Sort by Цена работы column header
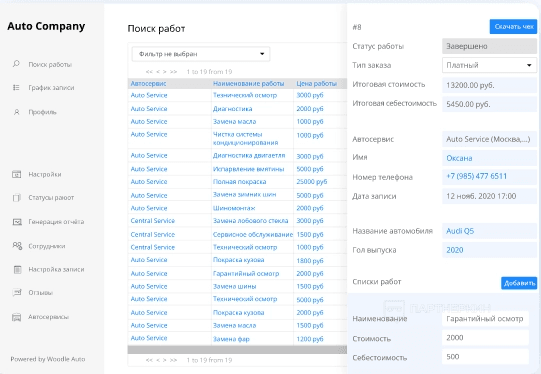 316,83
